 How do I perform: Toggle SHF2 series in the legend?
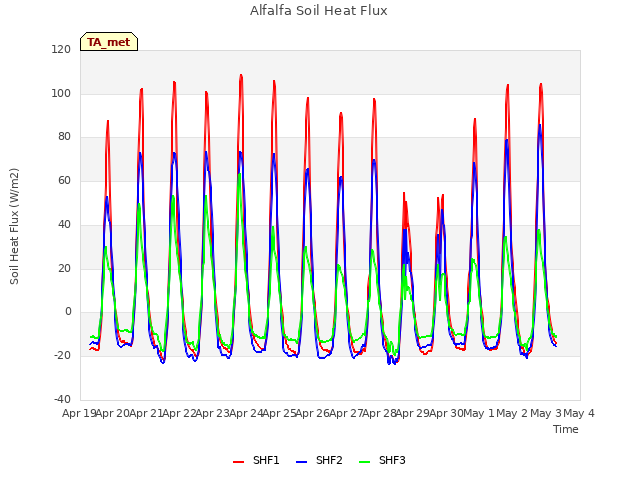(x=319, y=460)
